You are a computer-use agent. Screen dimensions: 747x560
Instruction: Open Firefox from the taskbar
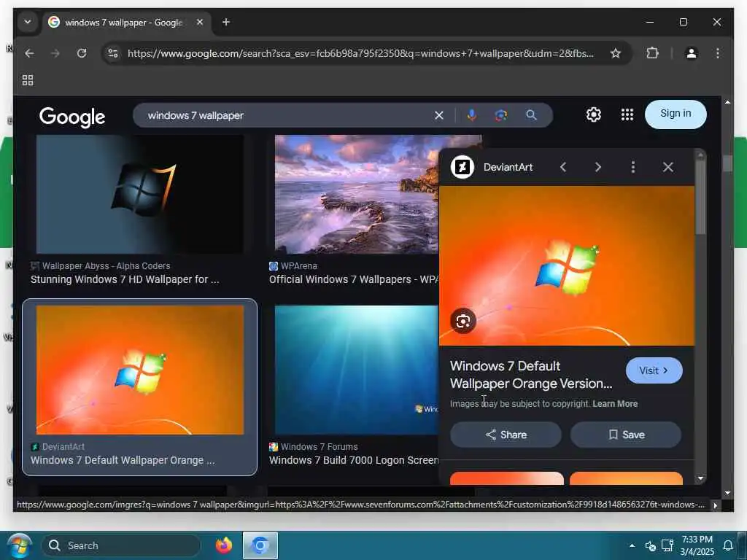tap(223, 545)
